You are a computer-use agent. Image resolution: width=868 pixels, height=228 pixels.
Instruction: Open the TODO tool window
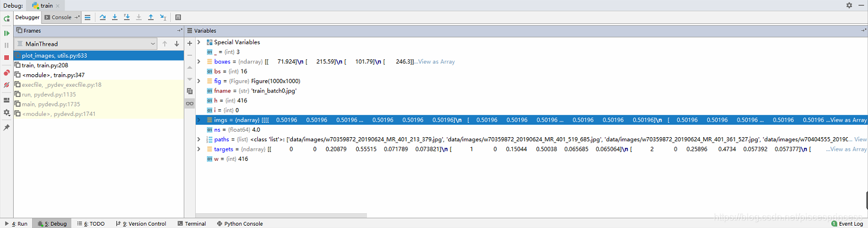[90, 224]
